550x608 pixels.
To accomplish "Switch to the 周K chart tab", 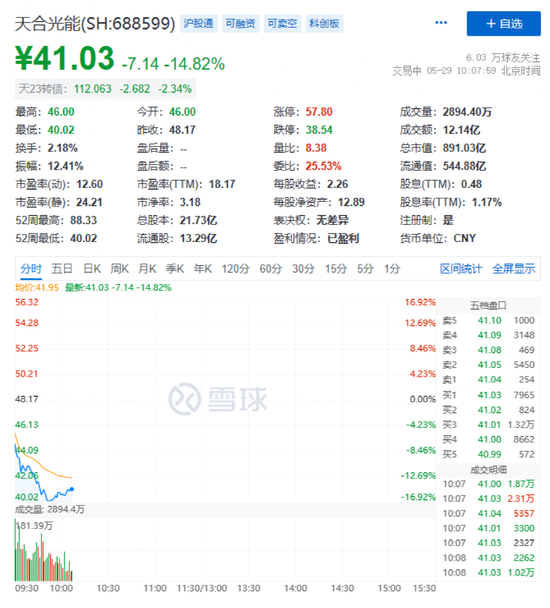I will (x=119, y=269).
